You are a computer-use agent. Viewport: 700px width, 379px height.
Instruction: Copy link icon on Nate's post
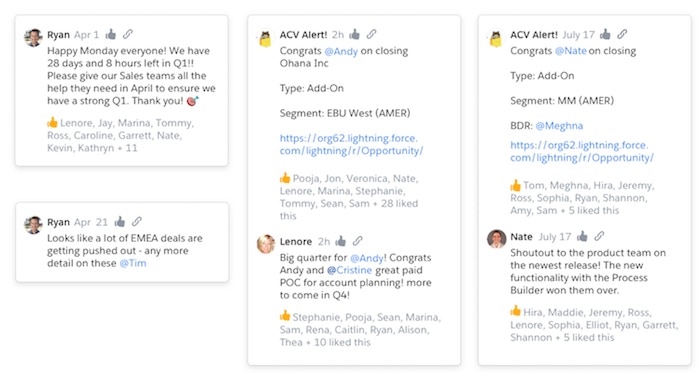coord(600,236)
